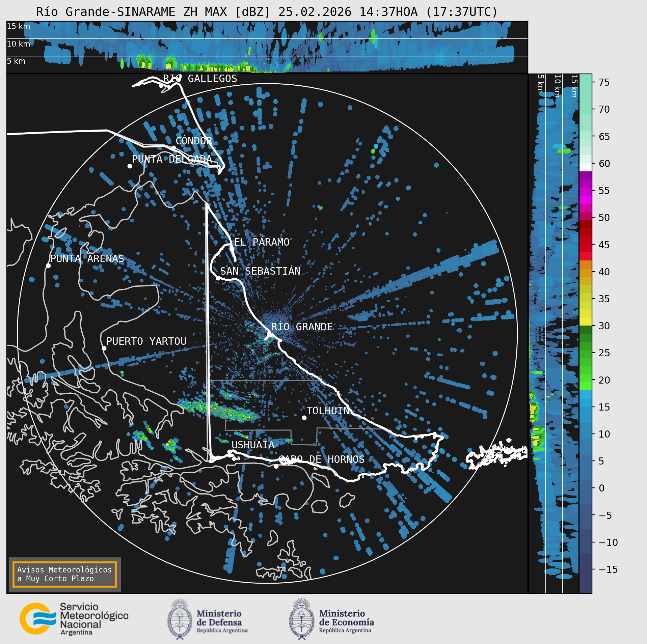Select the RÍO GALLEGOS label
647x644 pixels.
coord(200,79)
